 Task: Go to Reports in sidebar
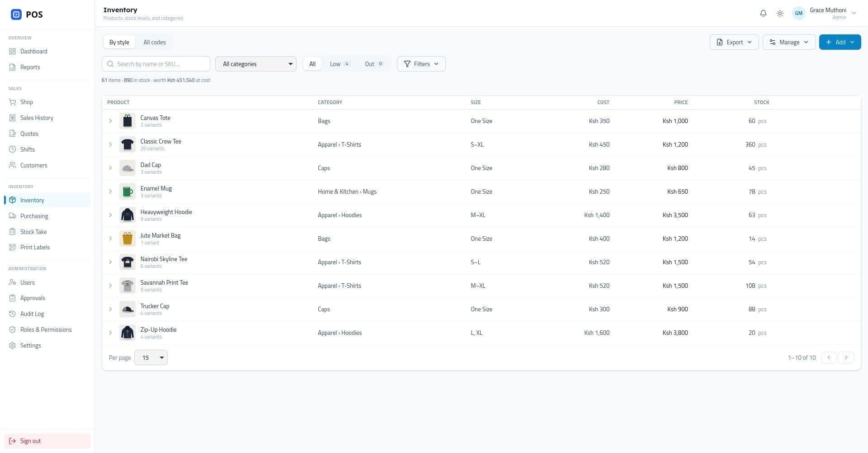(47, 67)
